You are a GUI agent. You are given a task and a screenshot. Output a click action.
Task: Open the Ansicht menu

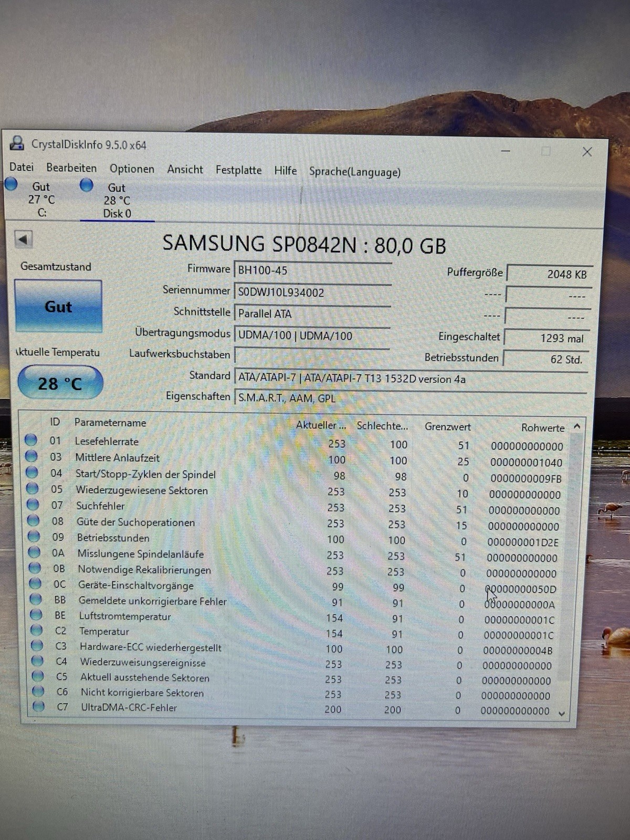[185, 170]
